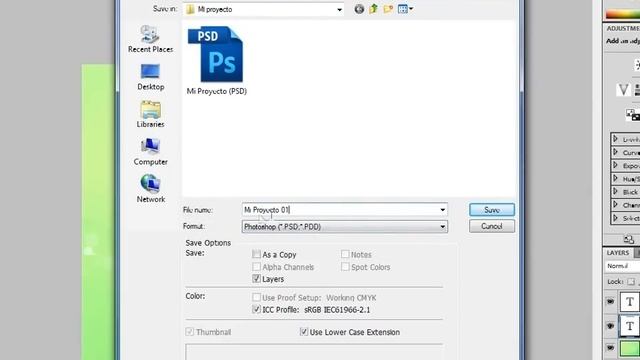This screenshot has height=360, width=640.
Task: Create a new folder
Action: point(388,9)
